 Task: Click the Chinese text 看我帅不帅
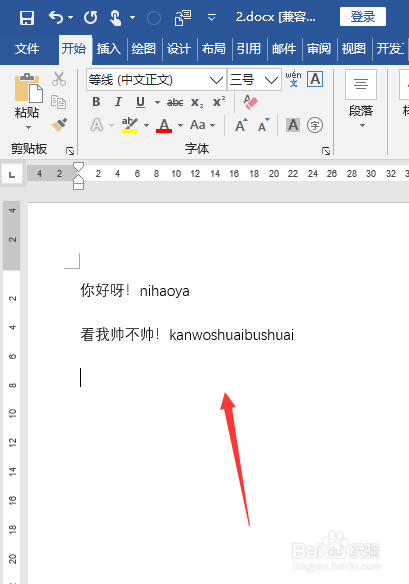(x=117, y=334)
